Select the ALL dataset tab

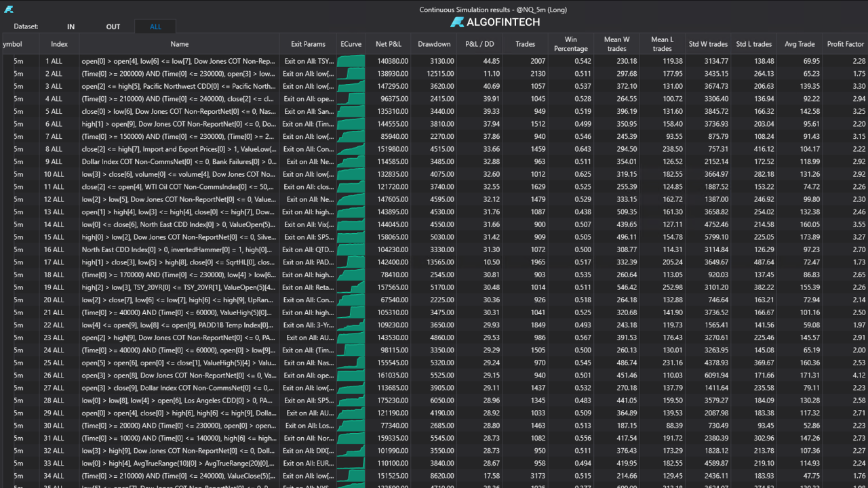coord(155,26)
